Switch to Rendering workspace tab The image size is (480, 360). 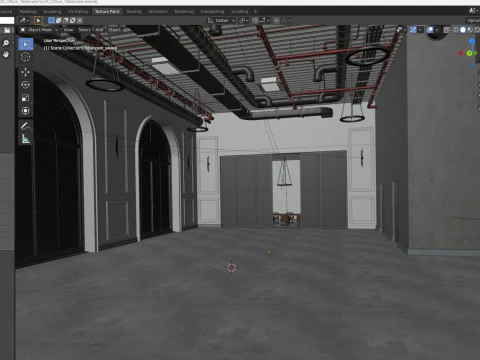tap(184, 11)
